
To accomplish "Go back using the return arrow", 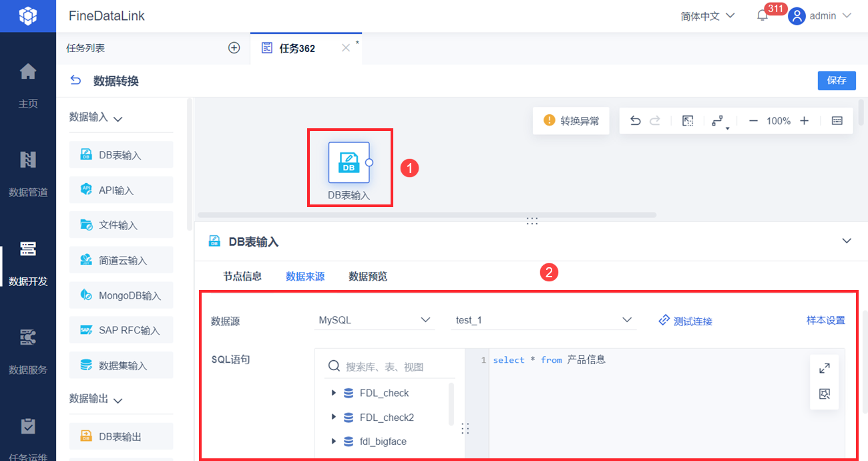I will [x=75, y=81].
